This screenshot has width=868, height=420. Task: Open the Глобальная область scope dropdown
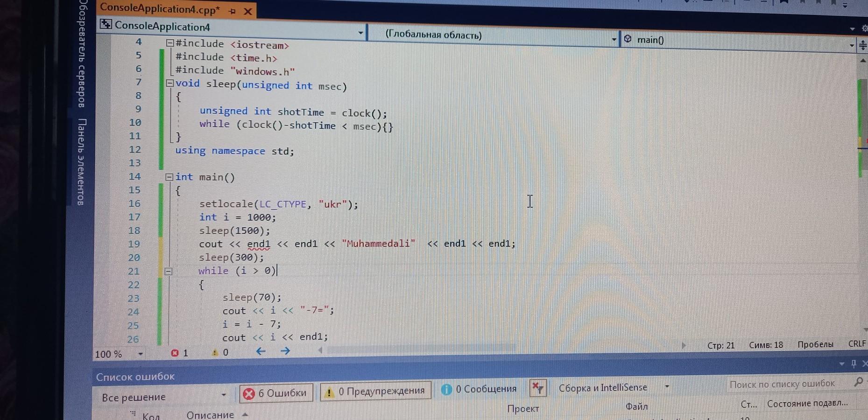click(614, 39)
